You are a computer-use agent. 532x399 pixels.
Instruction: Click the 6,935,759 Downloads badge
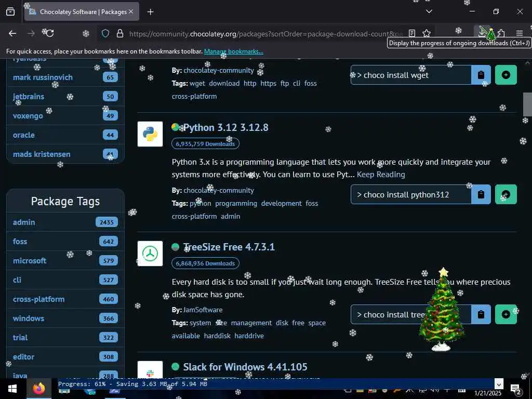click(205, 144)
